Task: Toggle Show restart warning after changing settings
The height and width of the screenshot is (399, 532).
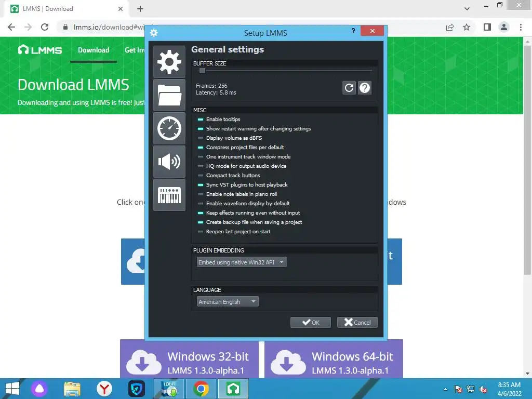Action: (254, 129)
